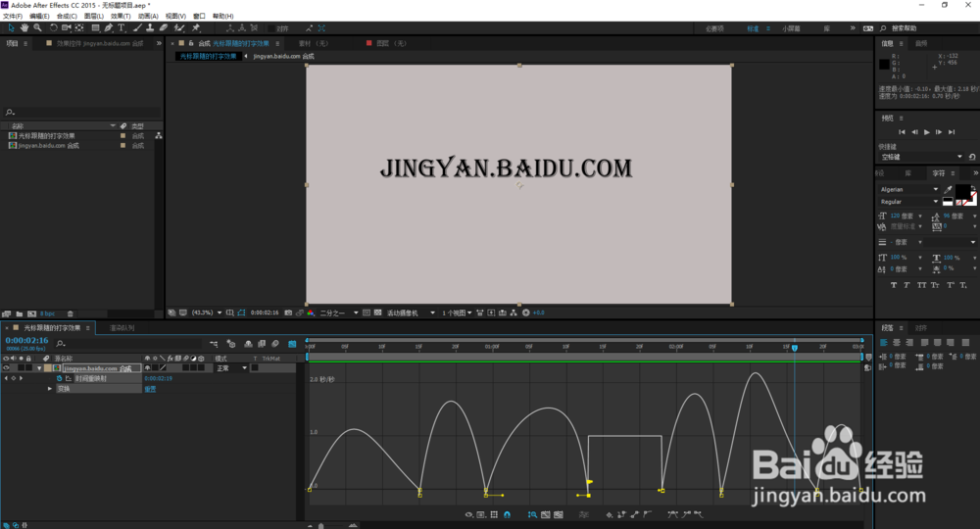This screenshot has width=980, height=529.
Task: Select the Rotation tool
Action: click(x=54, y=28)
